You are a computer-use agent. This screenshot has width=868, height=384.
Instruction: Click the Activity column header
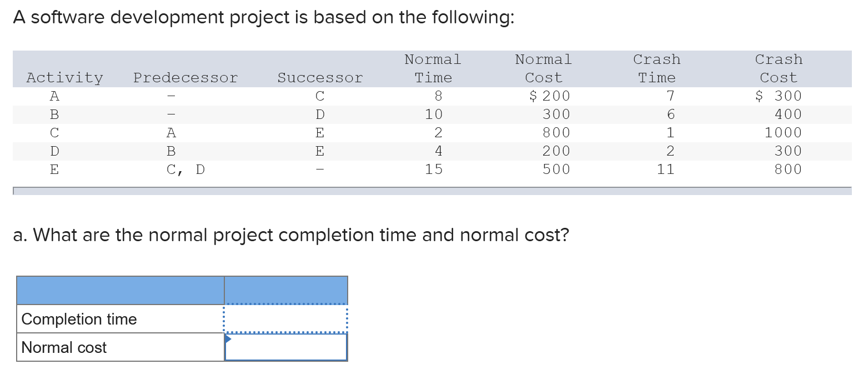[64, 77]
